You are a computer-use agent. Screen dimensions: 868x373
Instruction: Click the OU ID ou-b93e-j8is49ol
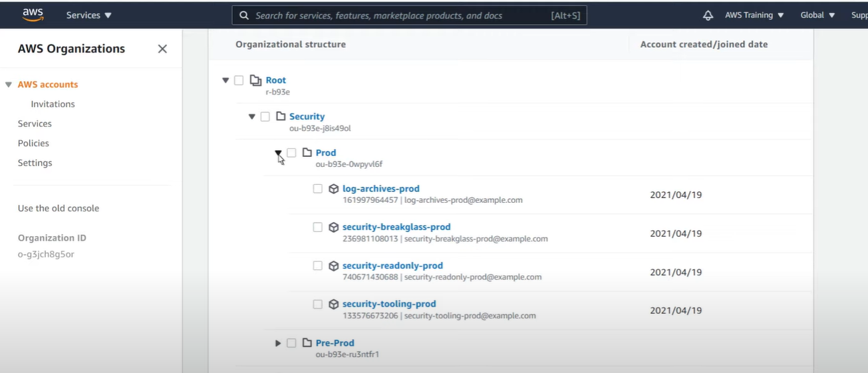[x=320, y=128]
